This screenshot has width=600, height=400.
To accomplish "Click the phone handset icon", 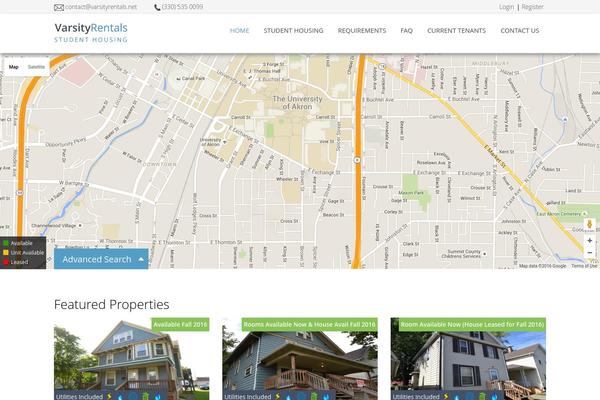I will tap(157, 7).
